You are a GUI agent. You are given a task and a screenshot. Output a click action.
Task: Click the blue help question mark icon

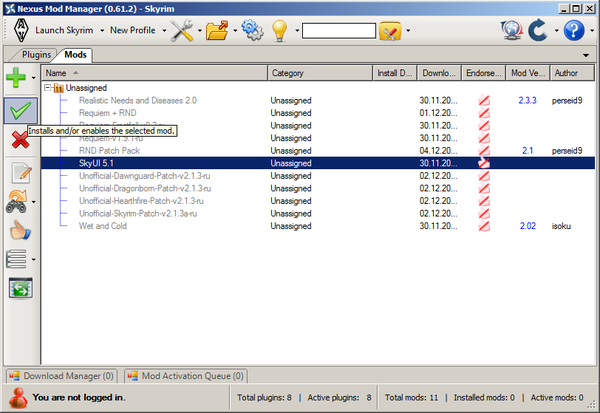[x=573, y=30]
